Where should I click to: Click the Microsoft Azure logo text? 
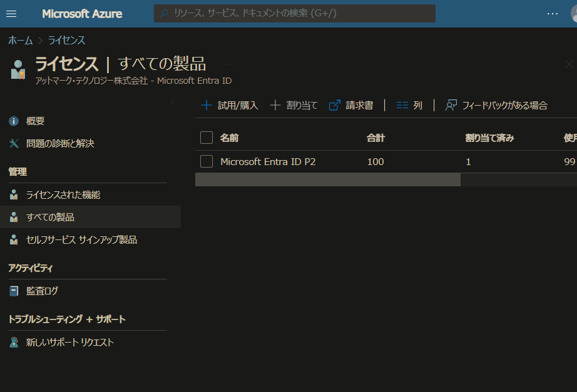pos(82,14)
